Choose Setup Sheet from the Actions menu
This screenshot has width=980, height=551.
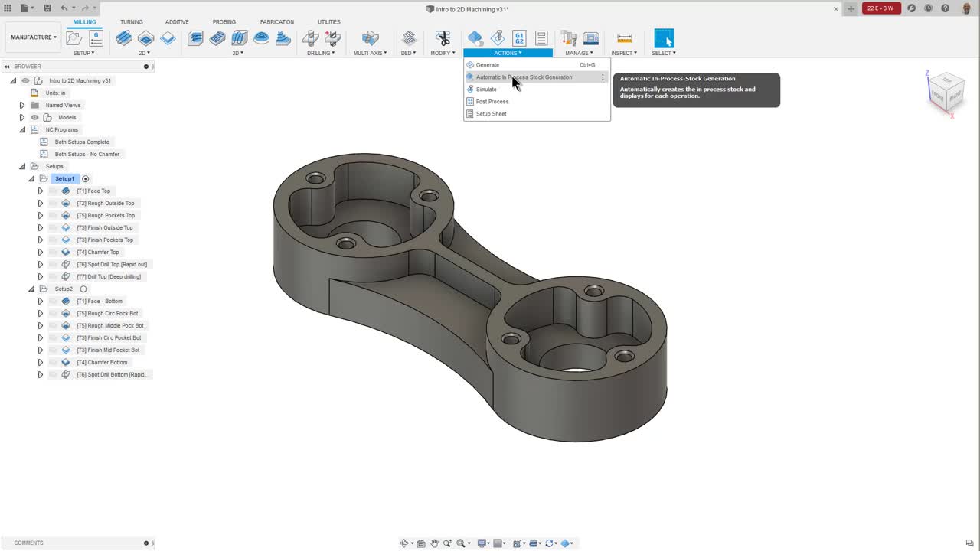coord(537,114)
